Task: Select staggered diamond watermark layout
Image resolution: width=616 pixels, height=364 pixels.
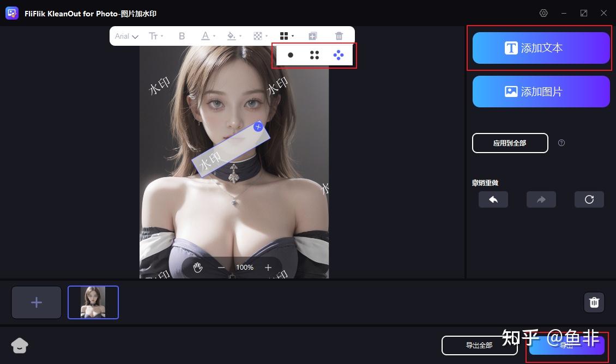Action: pyautogui.click(x=338, y=55)
